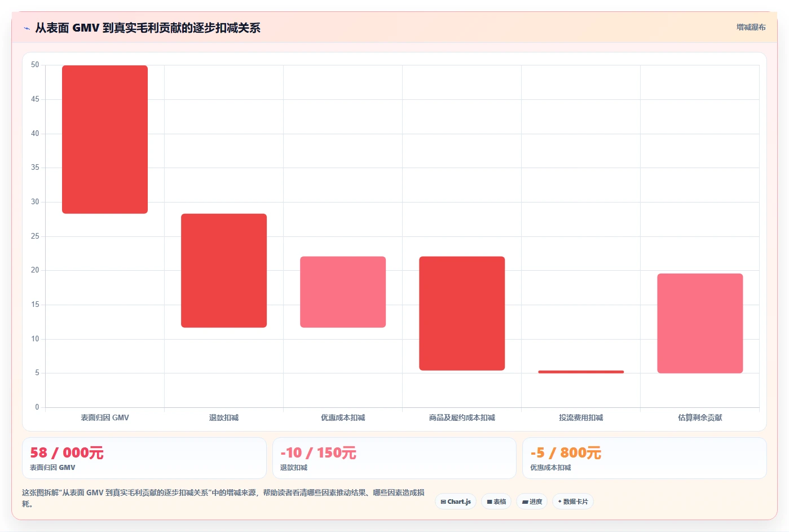Click the 投流费用扣减 axis label

coord(581,417)
